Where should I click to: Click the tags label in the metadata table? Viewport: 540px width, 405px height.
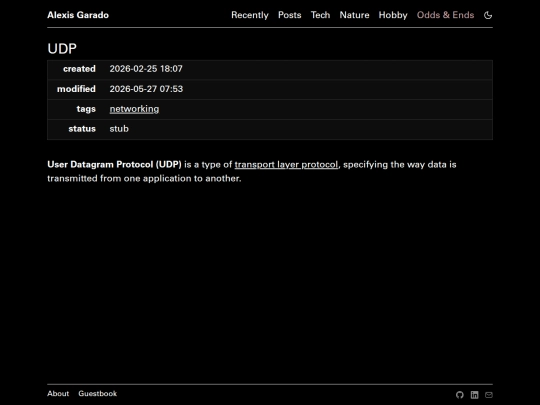click(x=86, y=109)
